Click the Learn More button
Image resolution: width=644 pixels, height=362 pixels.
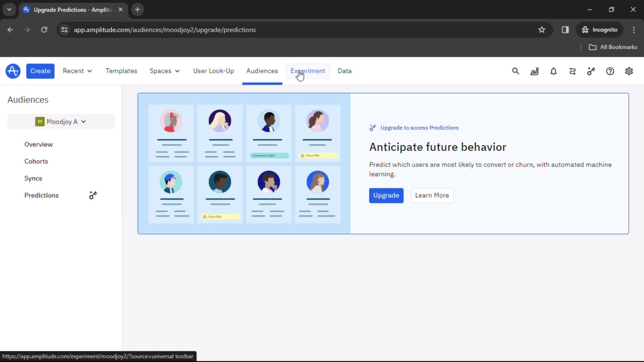432,195
